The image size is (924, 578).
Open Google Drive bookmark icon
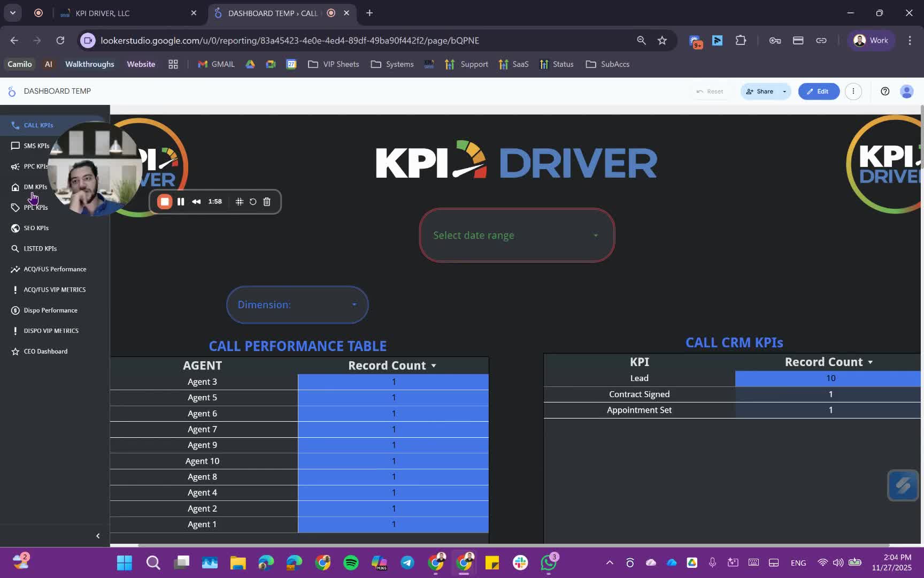coord(250,64)
